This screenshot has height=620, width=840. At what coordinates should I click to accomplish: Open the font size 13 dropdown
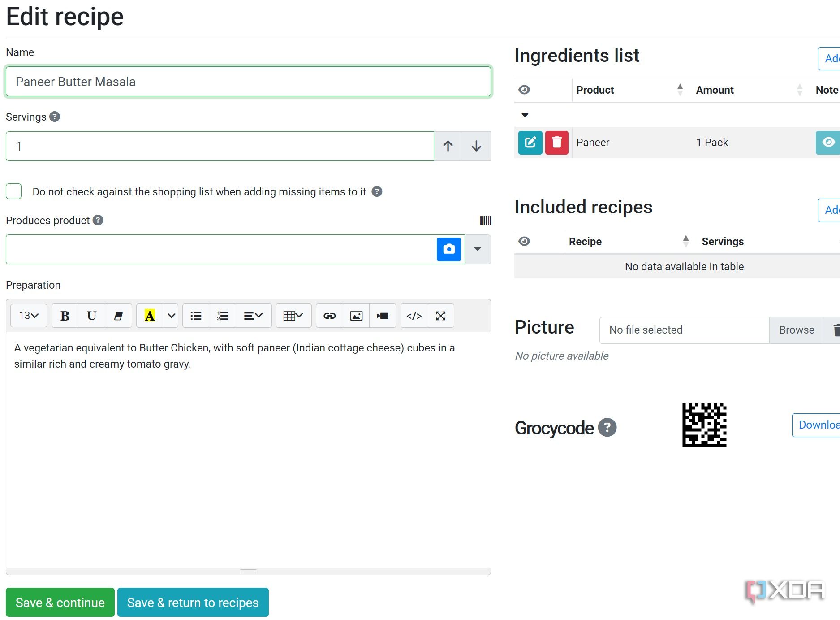point(29,316)
